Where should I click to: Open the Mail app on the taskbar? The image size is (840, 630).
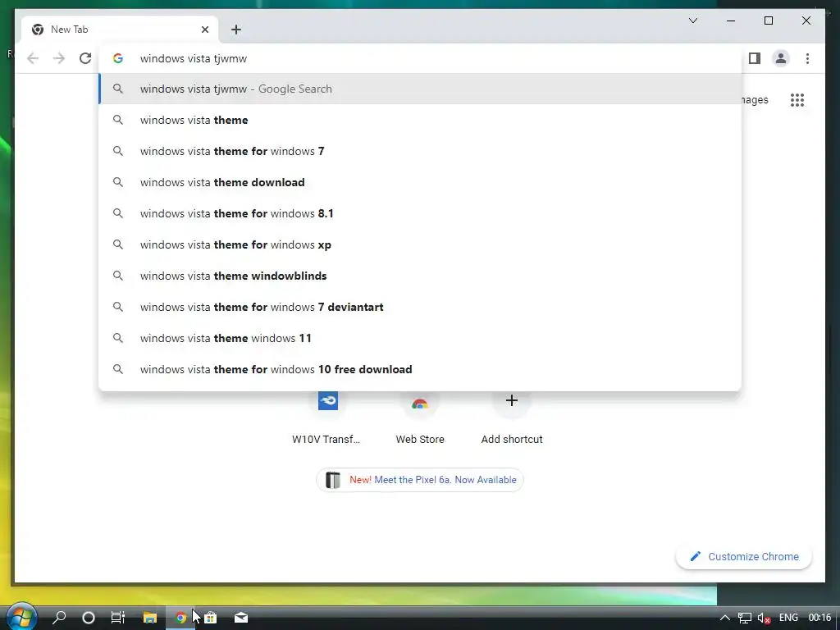[x=241, y=618]
